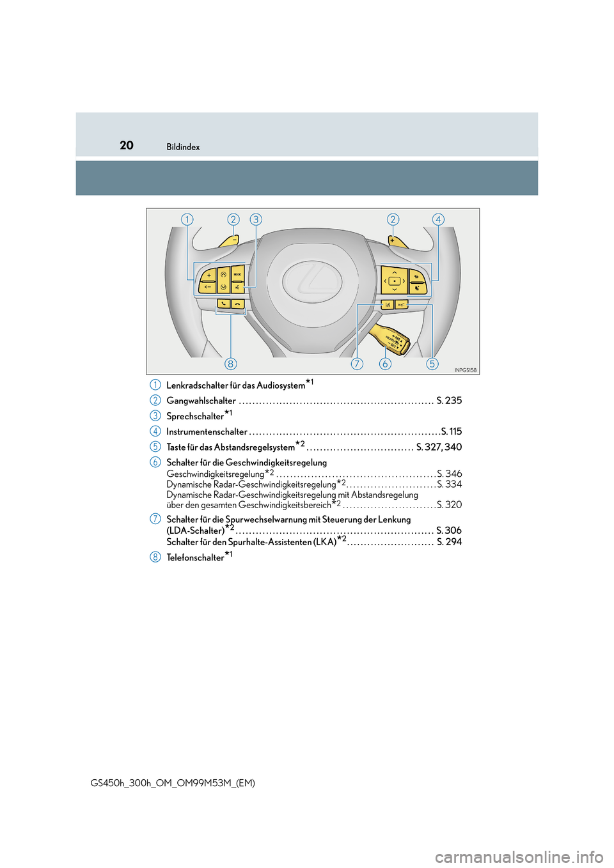Screen dimensions: 614x868
Task: Click legend number 3 beside 'Sprechschalter'
Action: click(x=155, y=415)
